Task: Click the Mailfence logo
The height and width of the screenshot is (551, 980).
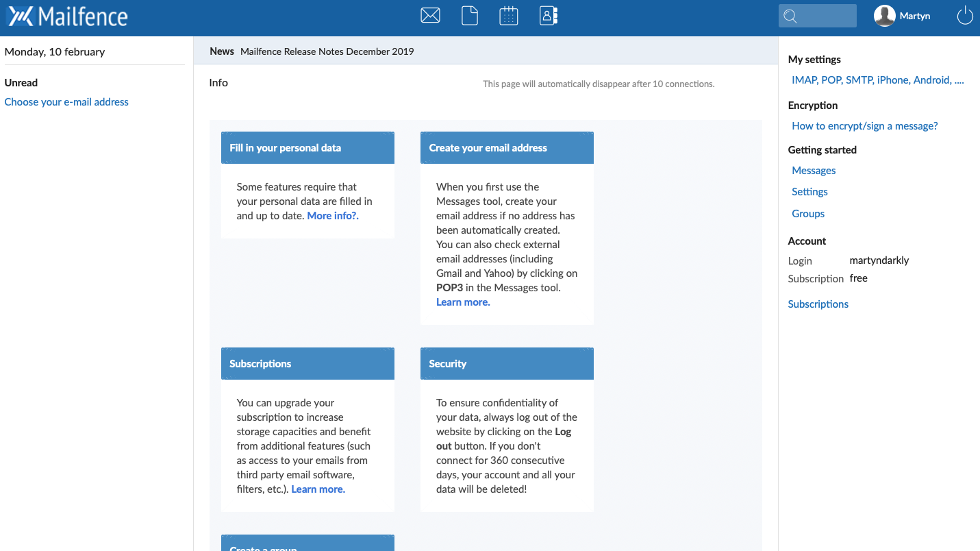Action: [68, 16]
